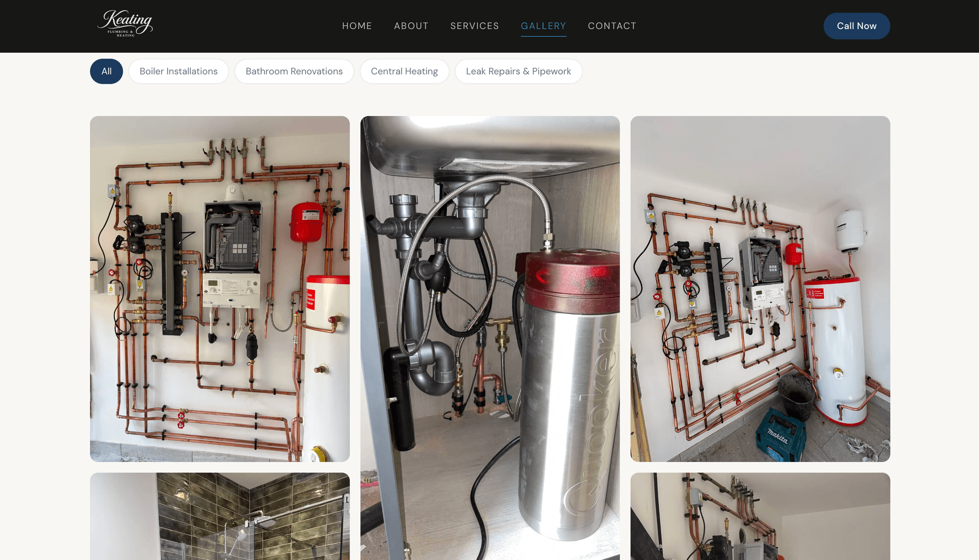The image size is (979, 560).
Task: Open the Quooker tank under-sink photo
Action: (490, 338)
